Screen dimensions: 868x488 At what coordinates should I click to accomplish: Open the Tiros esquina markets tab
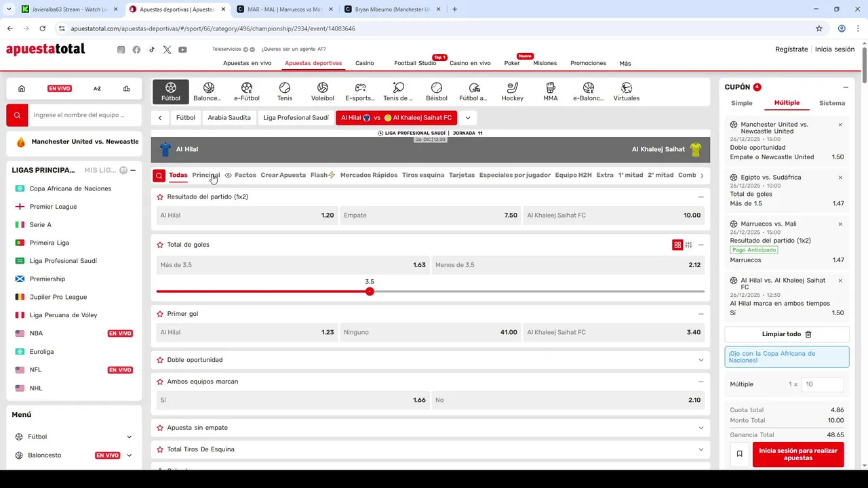(x=423, y=175)
